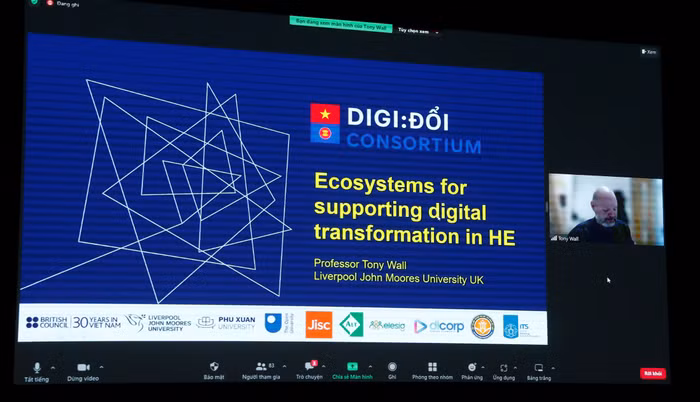700x402 pixels.
Task: Click the Liverpool John Moores University logo
Action: point(158,323)
